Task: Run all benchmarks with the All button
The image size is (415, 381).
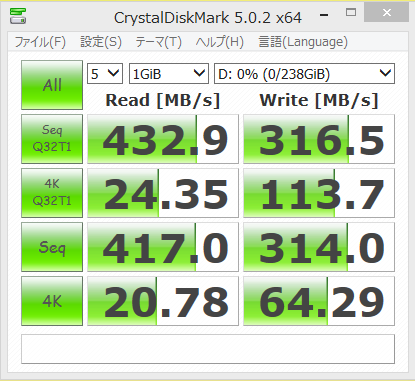Action: (x=52, y=85)
